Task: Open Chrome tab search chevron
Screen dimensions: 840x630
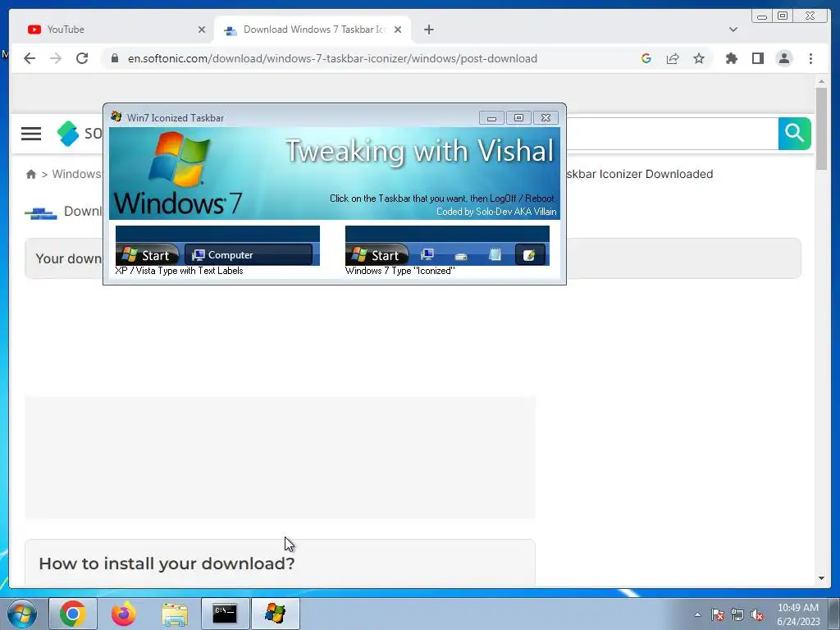Action: click(733, 30)
